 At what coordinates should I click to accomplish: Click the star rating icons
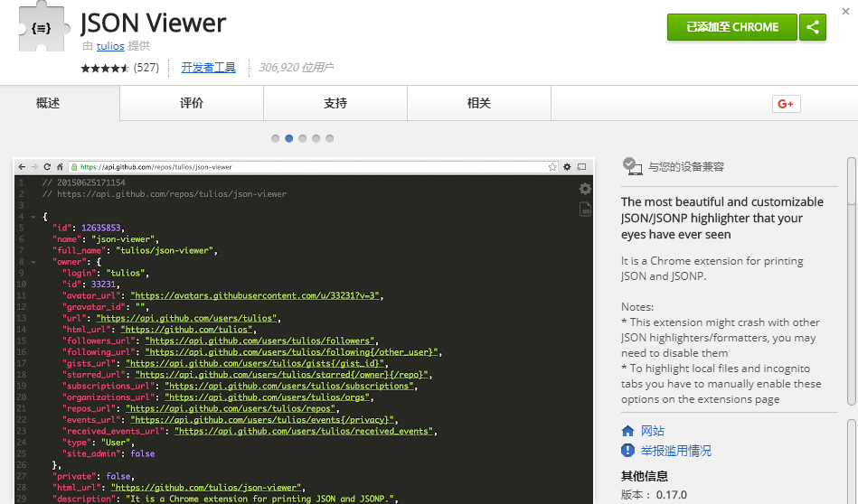pyautogui.click(x=105, y=69)
